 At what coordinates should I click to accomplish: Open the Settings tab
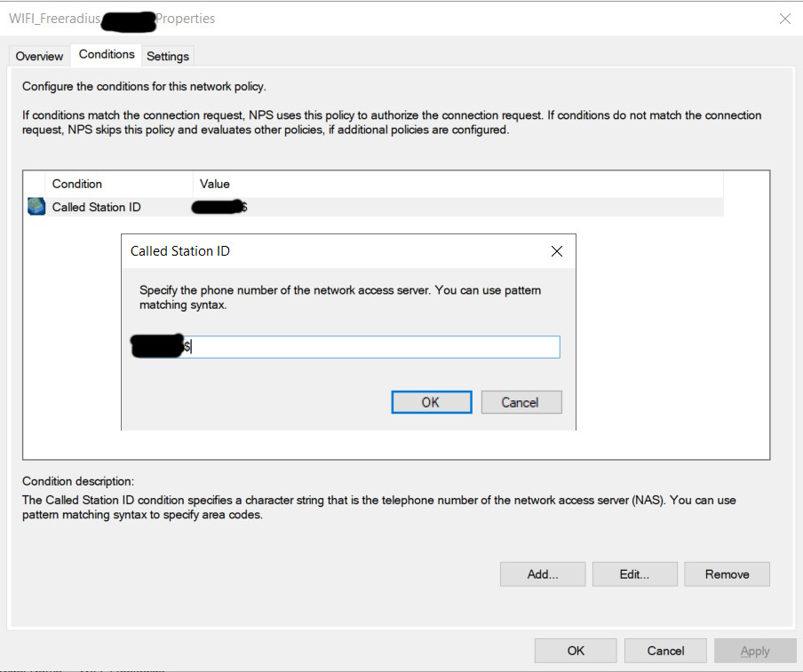(168, 56)
